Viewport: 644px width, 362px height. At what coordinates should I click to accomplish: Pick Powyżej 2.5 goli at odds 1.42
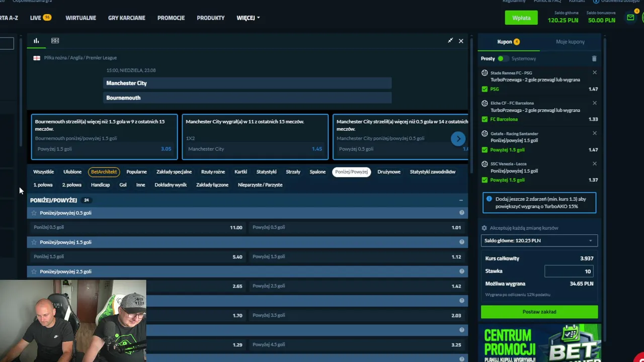[357, 286]
